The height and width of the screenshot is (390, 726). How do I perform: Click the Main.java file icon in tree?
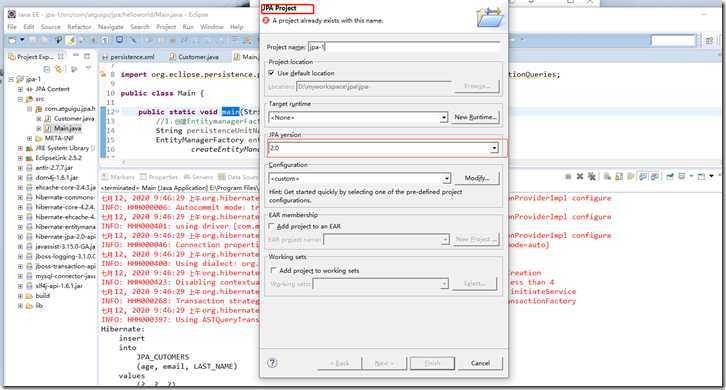click(48, 128)
